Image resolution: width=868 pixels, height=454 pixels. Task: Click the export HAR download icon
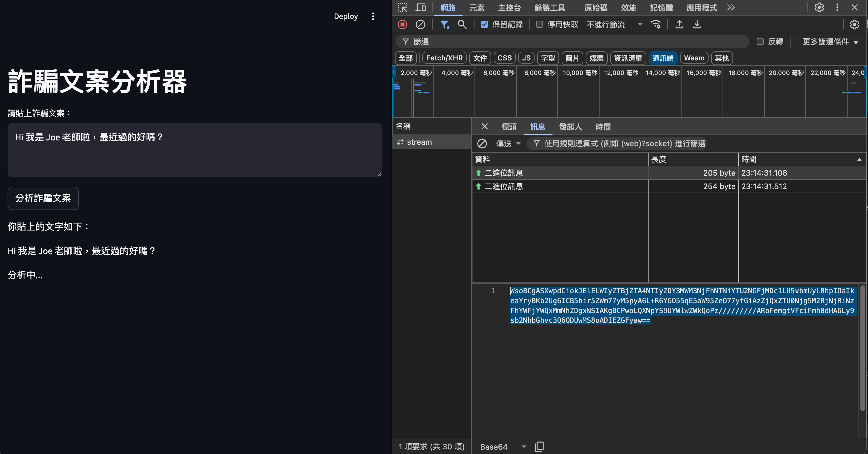point(697,24)
